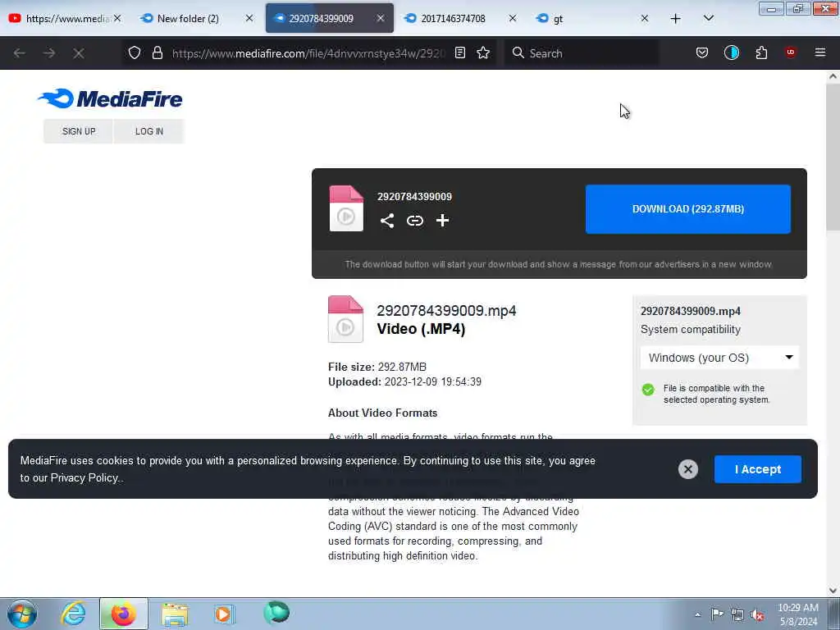
Task: Click the DOWNLOAD (292.87MB) button
Action: click(x=688, y=209)
